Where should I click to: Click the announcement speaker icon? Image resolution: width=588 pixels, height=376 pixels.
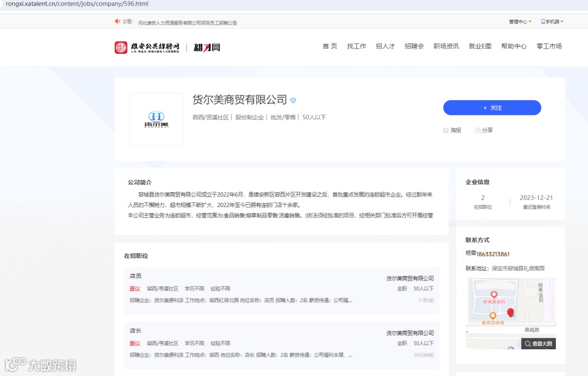point(118,21)
